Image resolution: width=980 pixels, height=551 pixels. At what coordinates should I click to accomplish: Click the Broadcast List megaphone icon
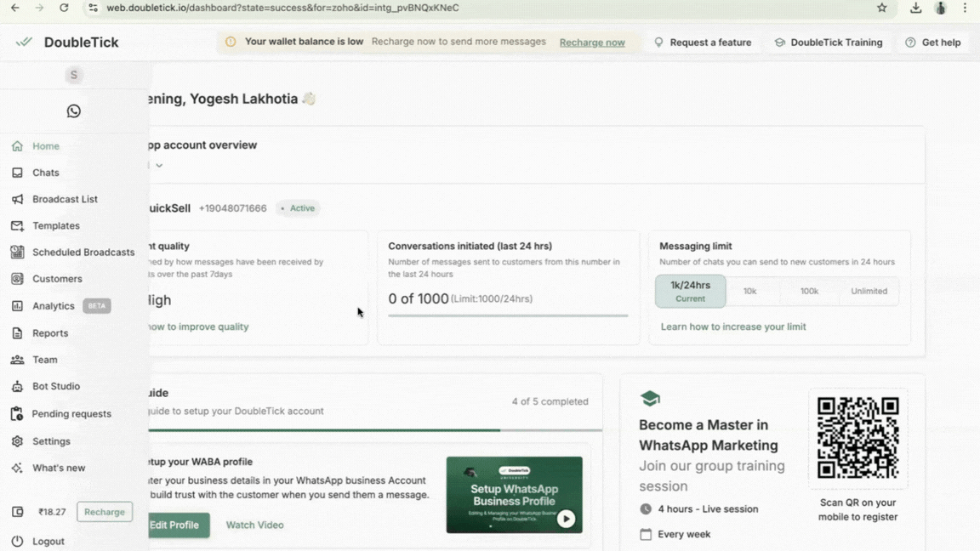coord(17,199)
